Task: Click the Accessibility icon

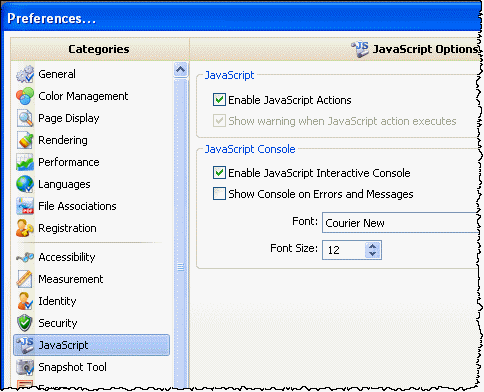Action: point(25,257)
